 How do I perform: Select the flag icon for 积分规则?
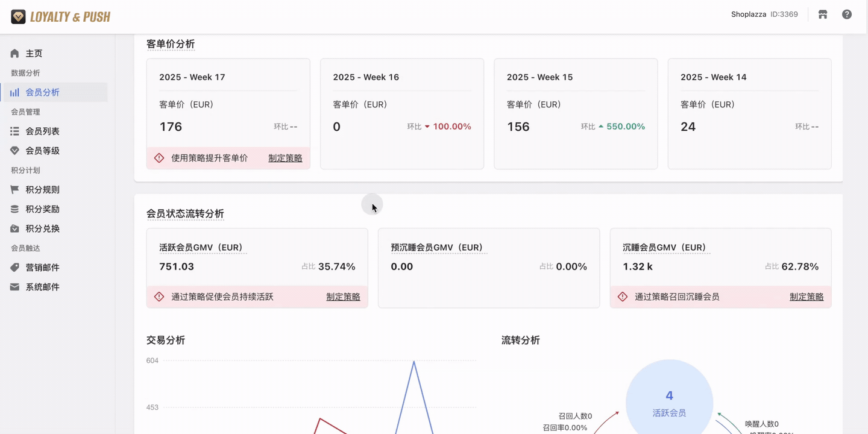pyautogui.click(x=15, y=189)
